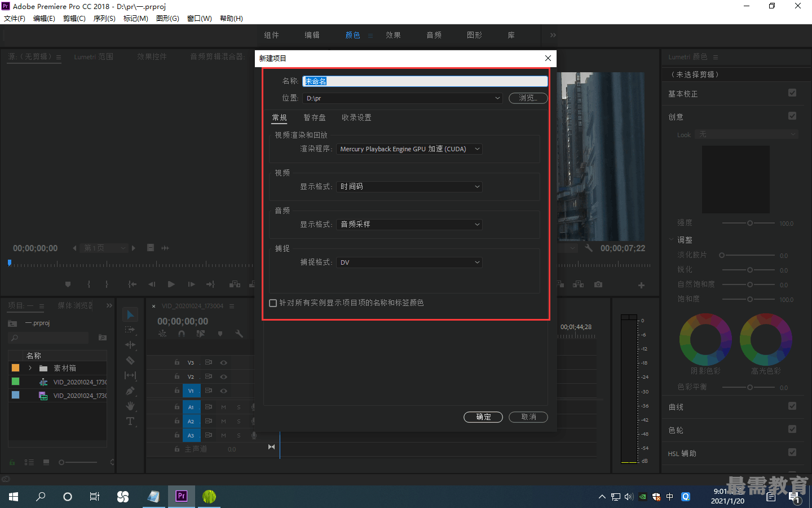Open 媒体浏览器 panel tab
The width and height of the screenshot is (812, 508).
[75, 305]
